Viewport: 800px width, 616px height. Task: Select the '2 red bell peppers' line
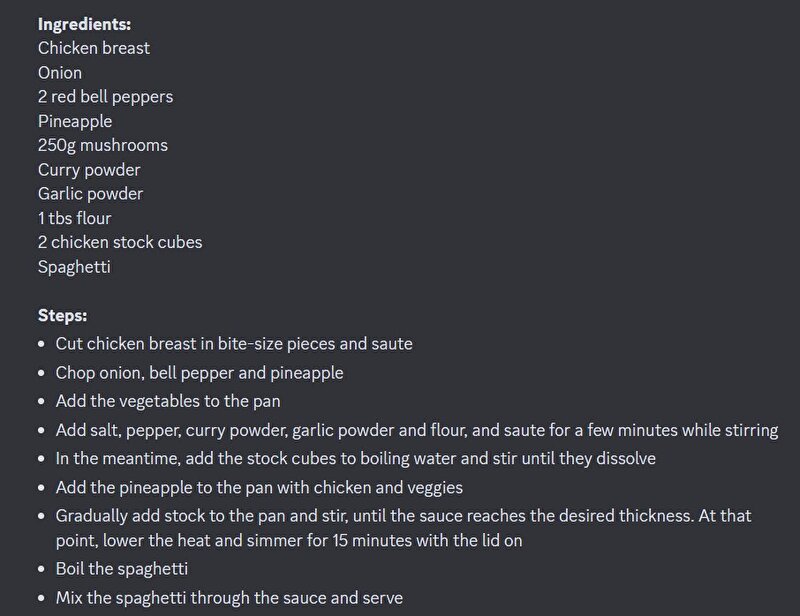pos(106,97)
